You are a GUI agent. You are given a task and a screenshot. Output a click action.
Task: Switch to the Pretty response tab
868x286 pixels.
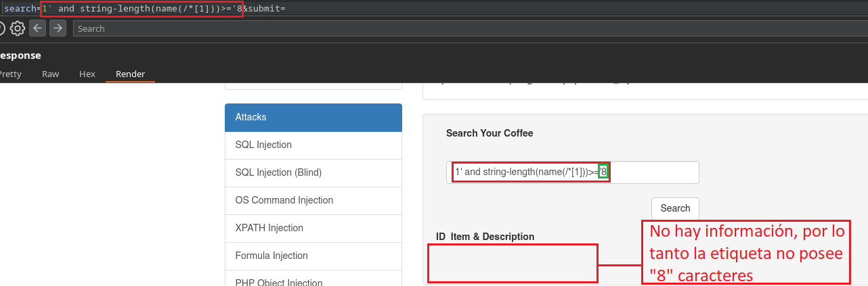(9, 74)
